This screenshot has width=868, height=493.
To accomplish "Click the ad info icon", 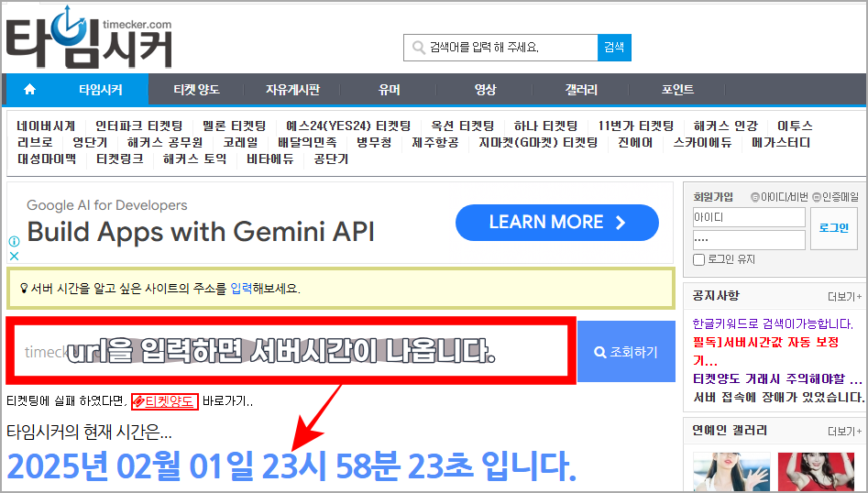I will click(x=15, y=241).
